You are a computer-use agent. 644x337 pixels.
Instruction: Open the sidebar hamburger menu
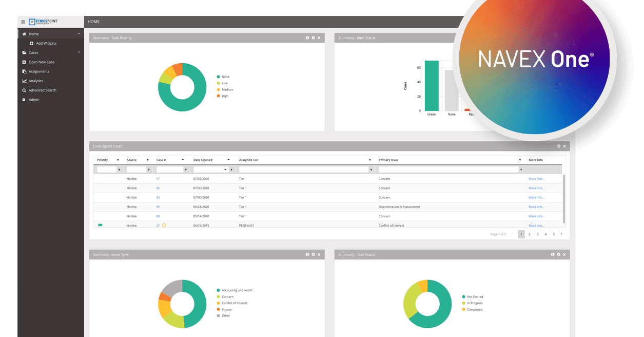coord(23,22)
